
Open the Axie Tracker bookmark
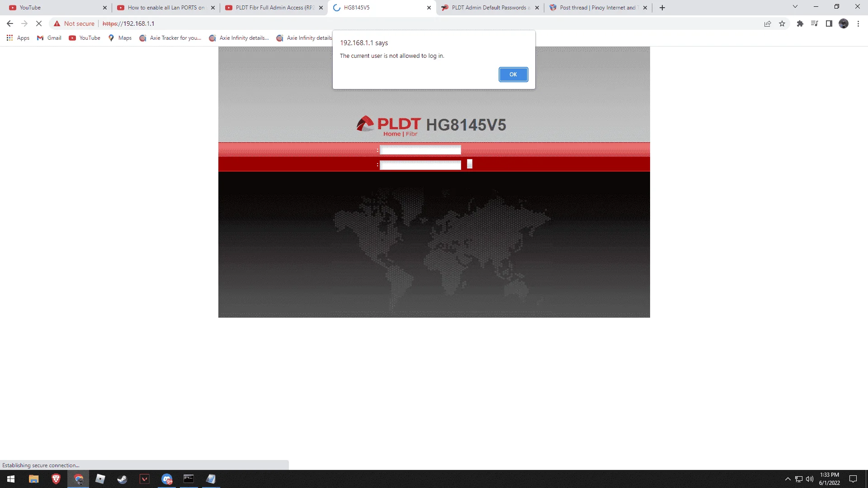(170, 38)
